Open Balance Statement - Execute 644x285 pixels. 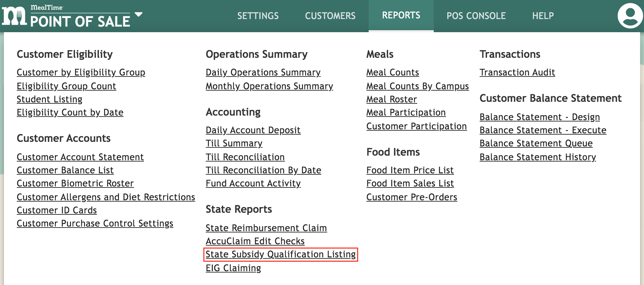(x=543, y=130)
